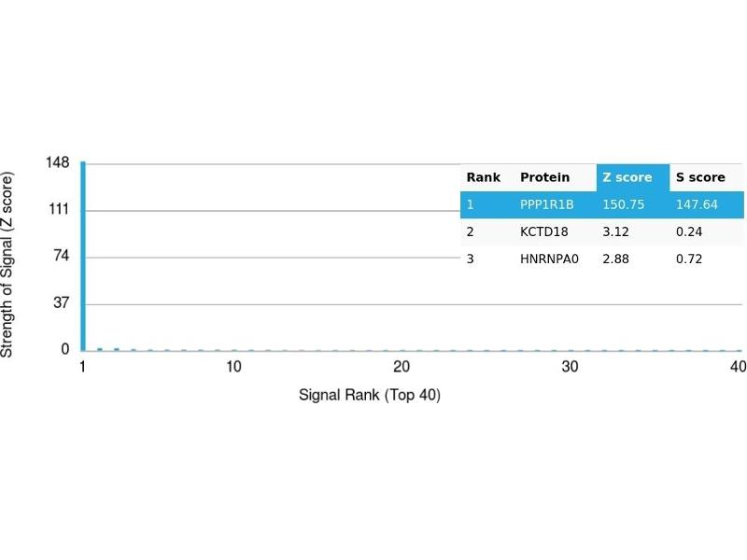This screenshot has width=747, height=560.
Task: Click the 74 label on the y-axis
Action: tap(61, 257)
